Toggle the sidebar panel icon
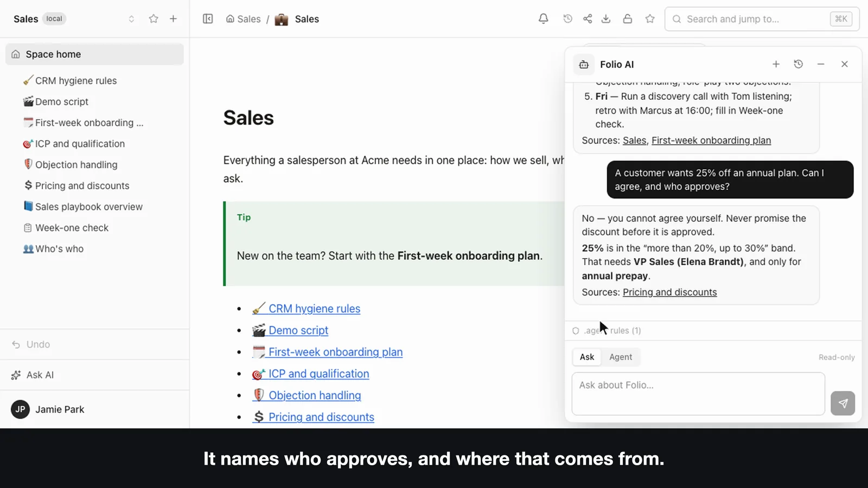The image size is (868, 488). pos(208,19)
